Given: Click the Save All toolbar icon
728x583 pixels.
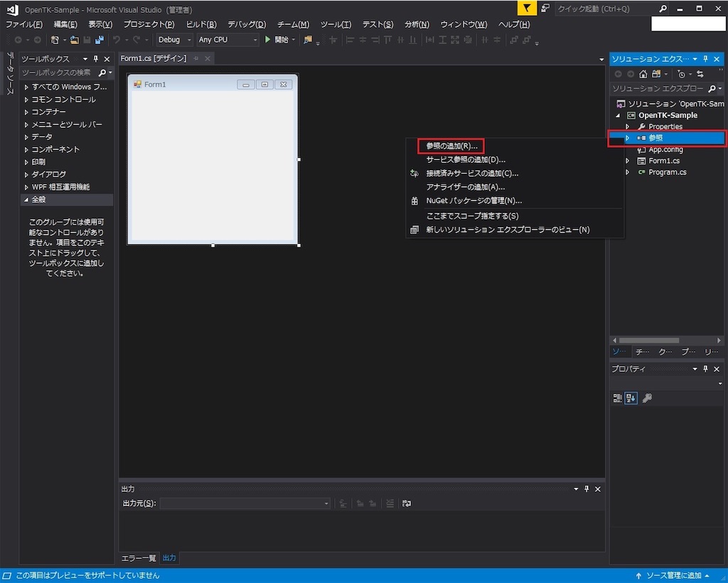Looking at the screenshot, I should 99,40.
